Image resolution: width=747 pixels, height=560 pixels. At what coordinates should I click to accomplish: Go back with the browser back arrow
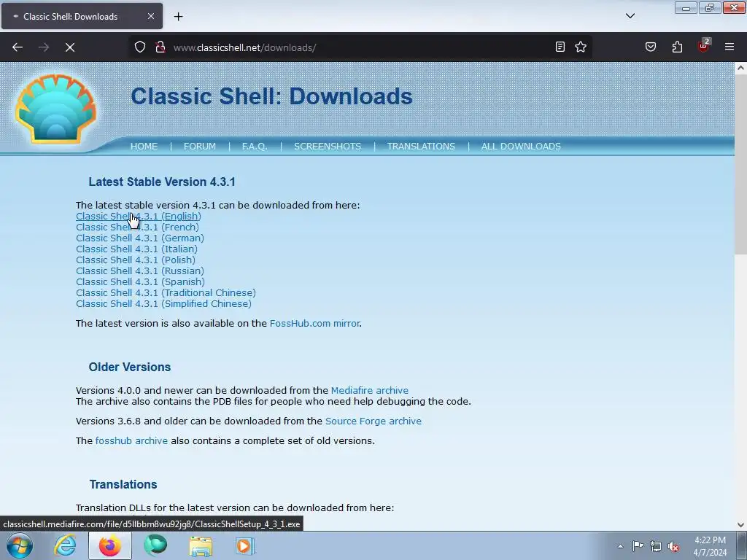click(x=18, y=47)
